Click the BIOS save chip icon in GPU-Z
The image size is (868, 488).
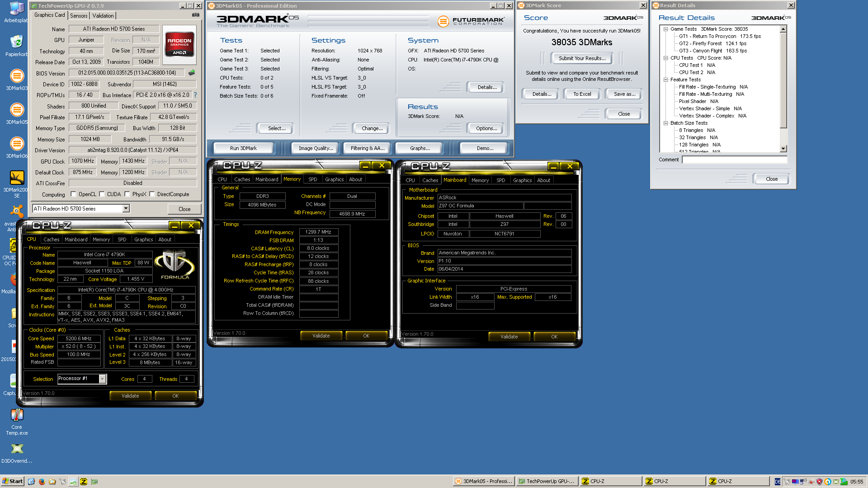coord(192,73)
